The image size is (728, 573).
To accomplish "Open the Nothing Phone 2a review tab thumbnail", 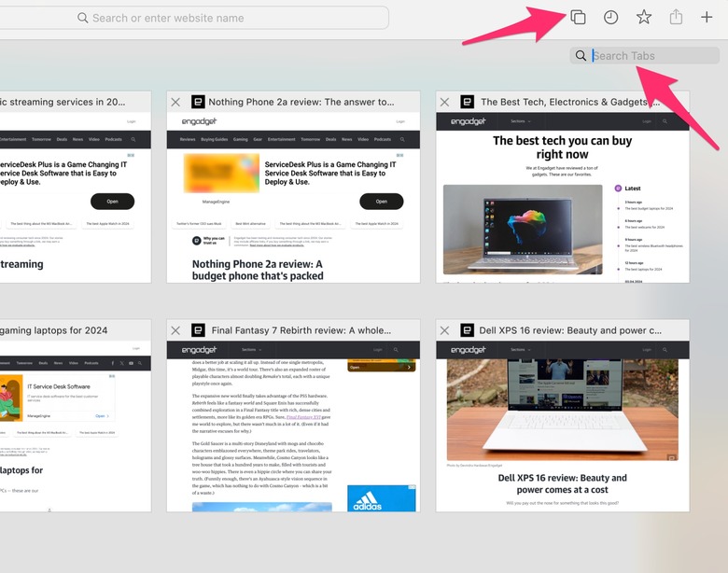I will [x=293, y=197].
